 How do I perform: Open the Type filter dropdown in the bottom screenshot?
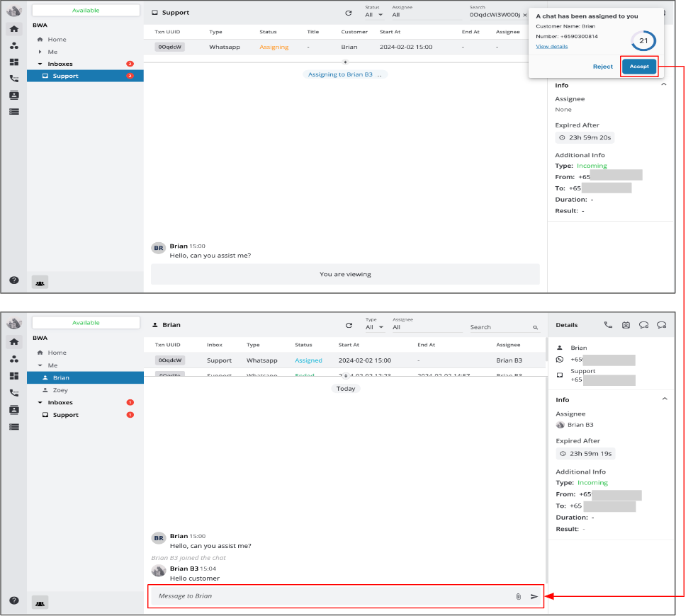tap(374, 327)
